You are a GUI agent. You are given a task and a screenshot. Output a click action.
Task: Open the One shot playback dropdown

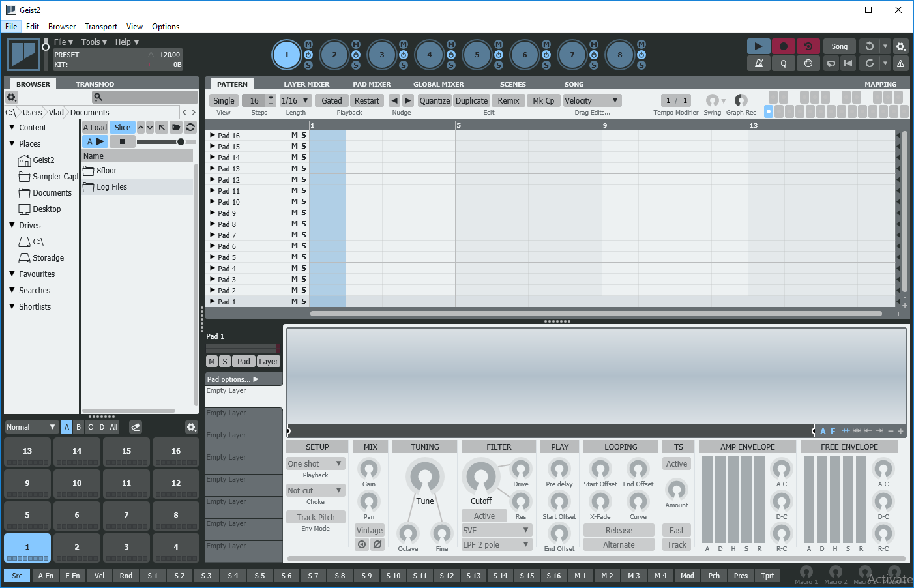pyautogui.click(x=316, y=463)
